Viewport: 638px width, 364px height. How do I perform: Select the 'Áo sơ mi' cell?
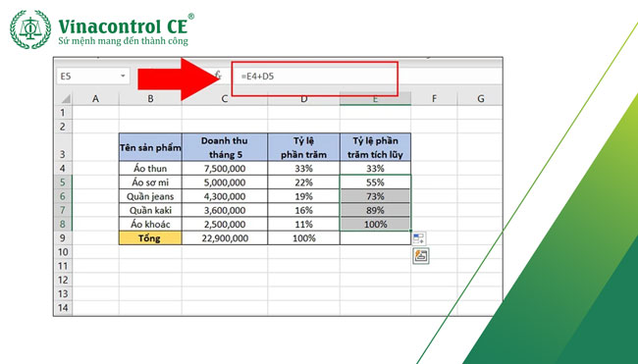150,182
